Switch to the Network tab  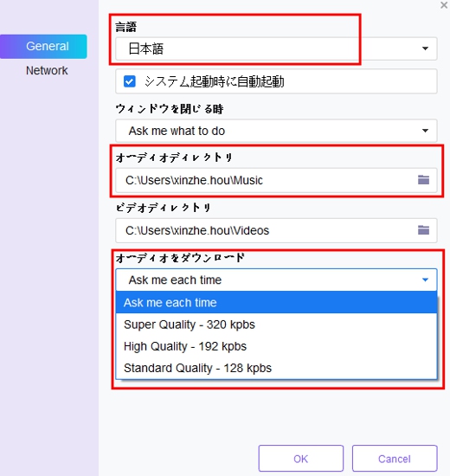(47, 70)
